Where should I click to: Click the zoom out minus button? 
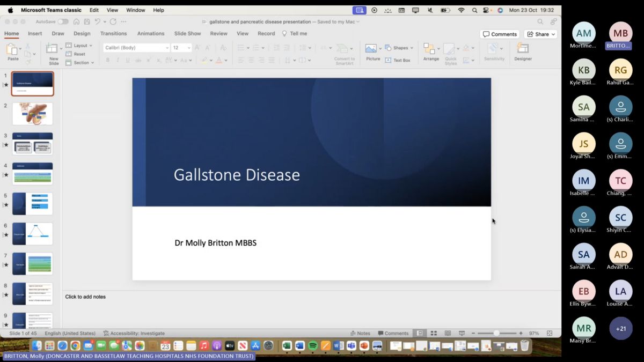[473, 333]
